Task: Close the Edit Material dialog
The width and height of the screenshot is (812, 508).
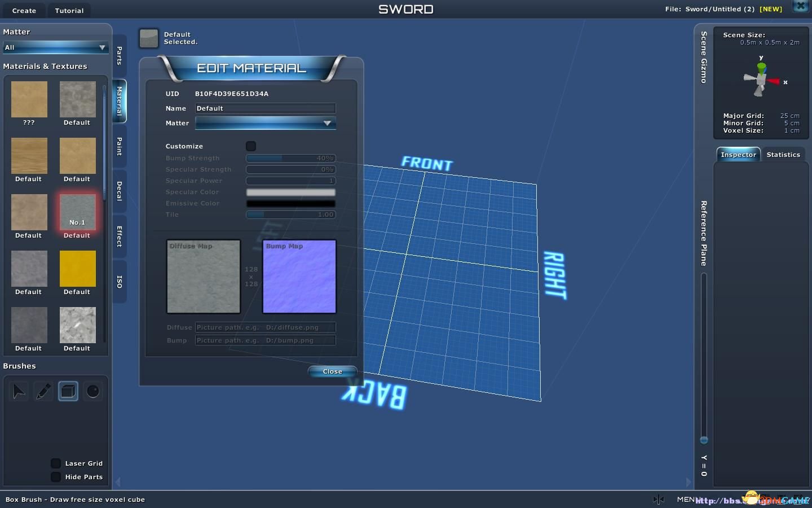Action: click(333, 371)
